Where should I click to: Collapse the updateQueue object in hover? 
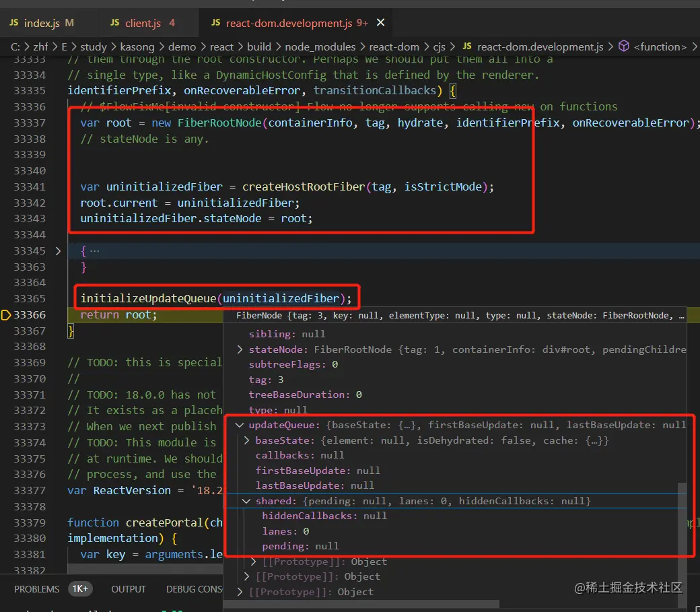coord(240,425)
